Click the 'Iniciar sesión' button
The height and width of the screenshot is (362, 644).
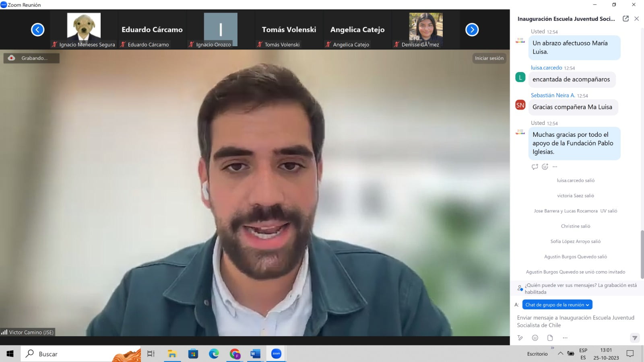[489, 58]
